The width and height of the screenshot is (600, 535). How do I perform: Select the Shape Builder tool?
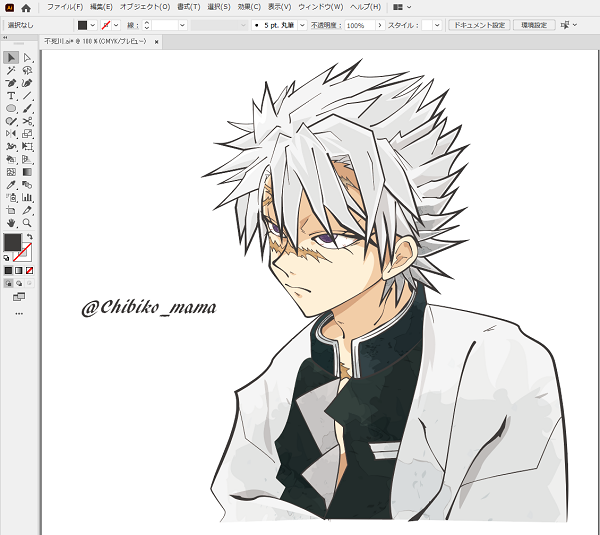(11, 159)
